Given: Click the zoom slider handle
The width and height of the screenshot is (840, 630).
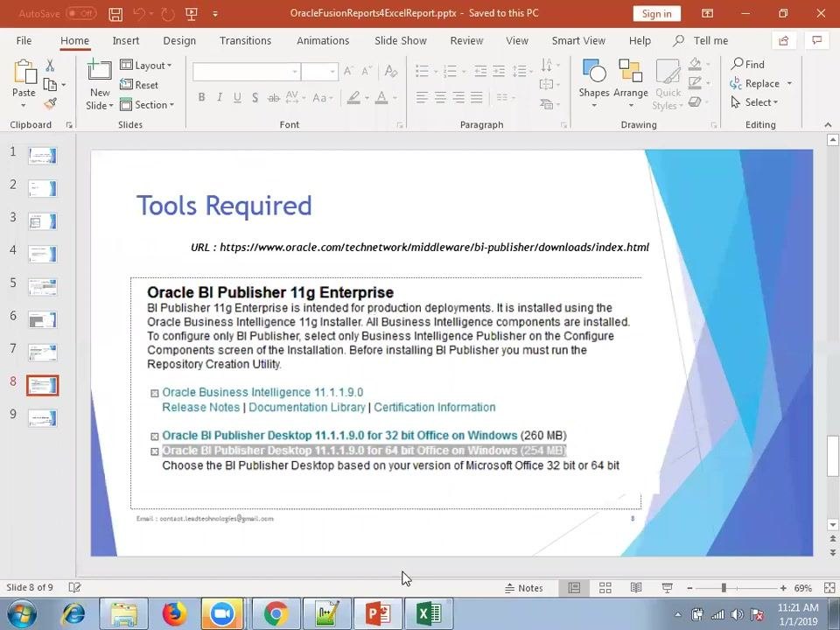Looking at the screenshot, I should click(724, 588).
